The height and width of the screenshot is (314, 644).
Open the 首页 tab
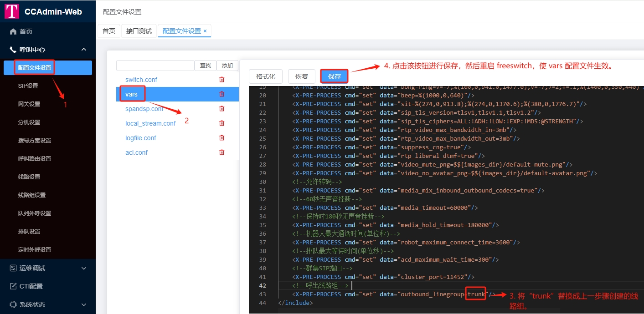tap(109, 31)
